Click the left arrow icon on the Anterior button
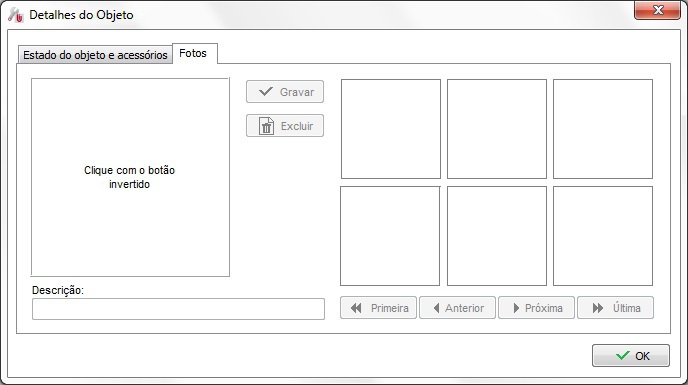Screen dimensions: 688x385 tap(436, 308)
